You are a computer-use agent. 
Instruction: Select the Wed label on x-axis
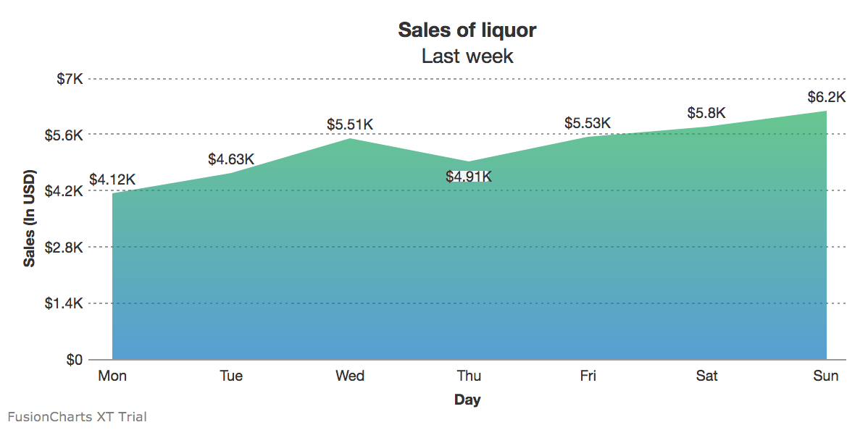pyautogui.click(x=350, y=376)
